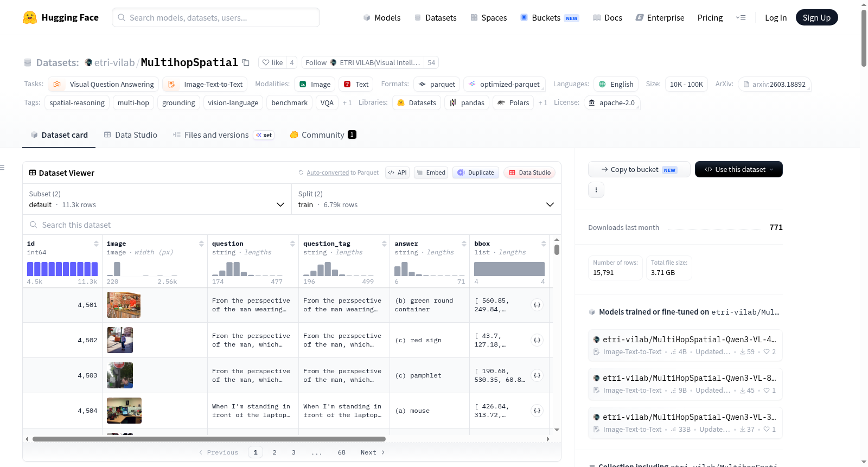868x467 pixels.
Task: Show one more hidden tag
Action: (347, 103)
